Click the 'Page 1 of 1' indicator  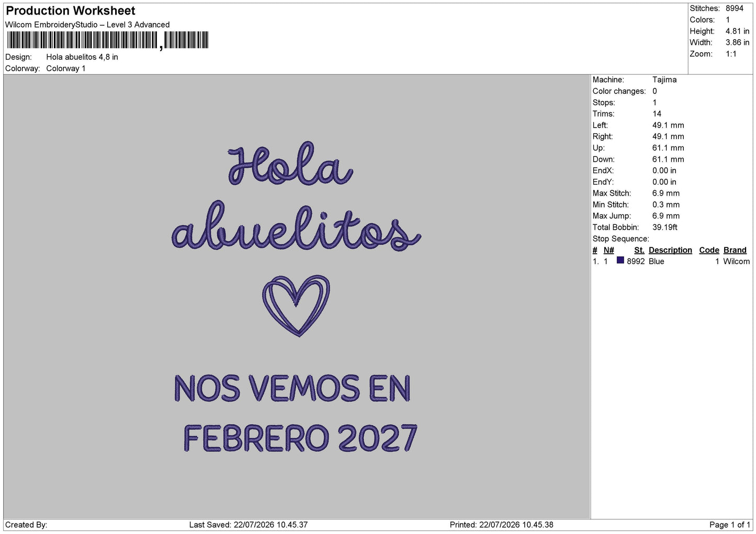pyautogui.click(x=730, y=525)
